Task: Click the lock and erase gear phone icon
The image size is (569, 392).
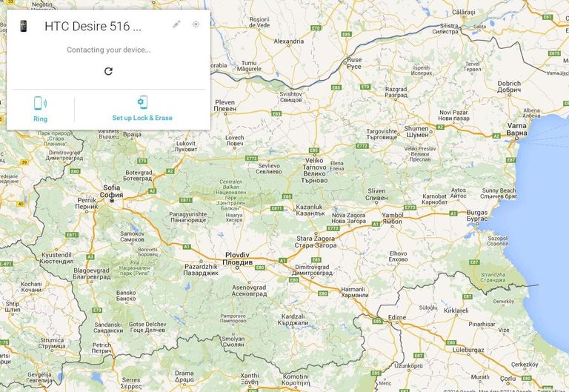Action: 142,102
